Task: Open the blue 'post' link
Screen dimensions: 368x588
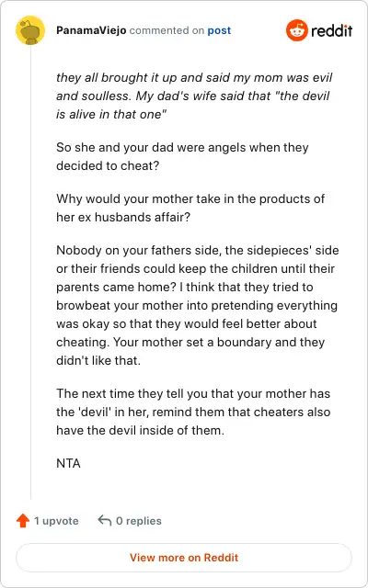Action: pos(219,30)
